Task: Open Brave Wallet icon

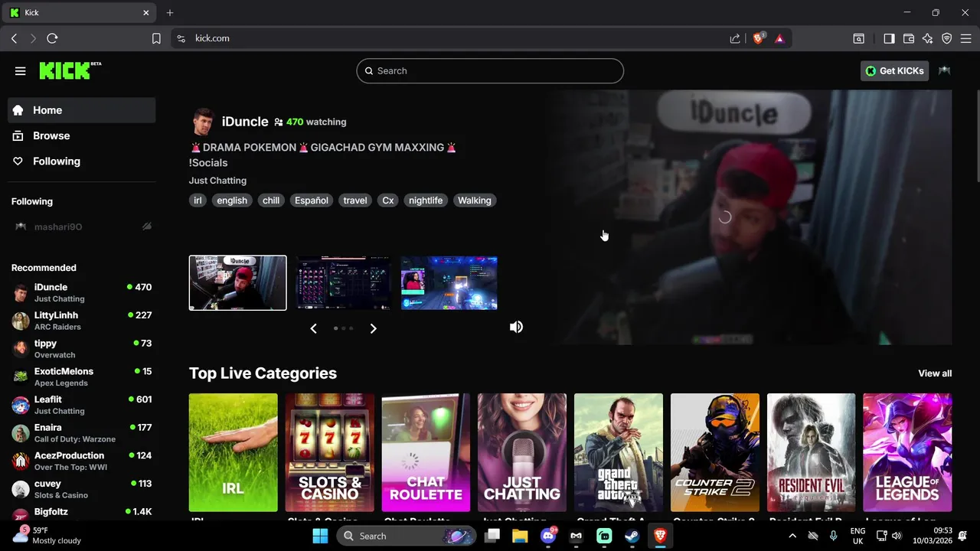Action: [x=909, y=38]
